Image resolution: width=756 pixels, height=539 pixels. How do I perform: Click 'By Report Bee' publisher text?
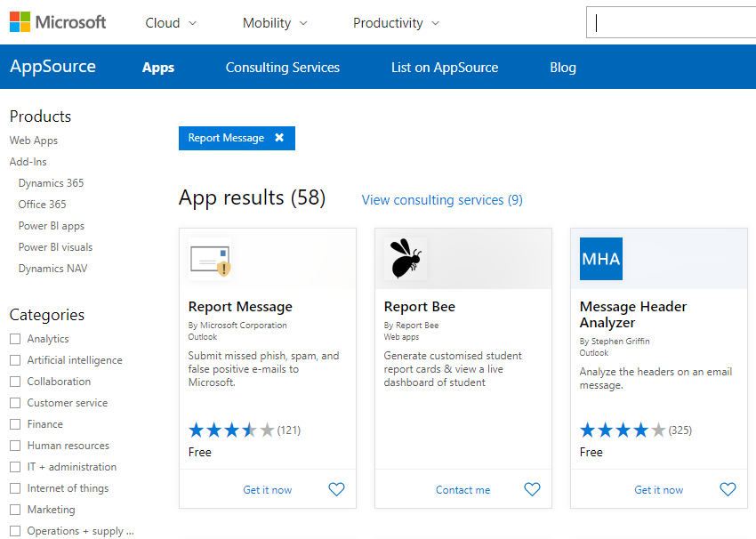411,326
